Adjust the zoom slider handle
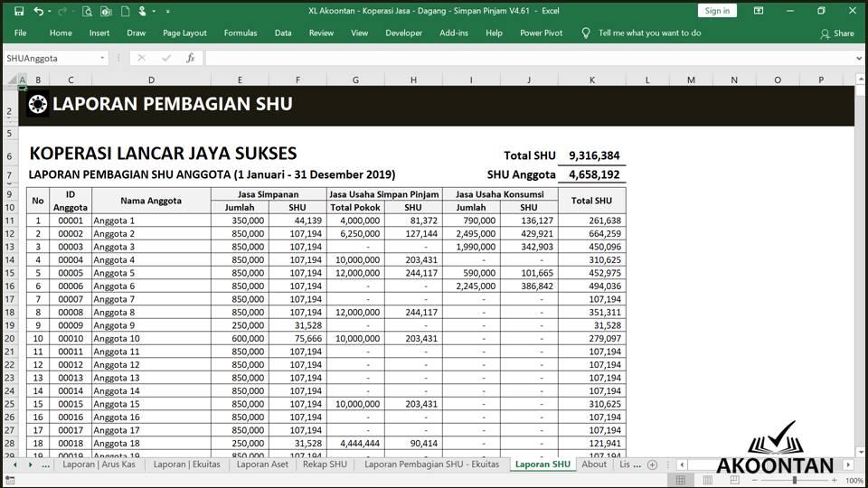Image resolution: width=868 pixels, height=488 pixels. click(x=795, y=480)
